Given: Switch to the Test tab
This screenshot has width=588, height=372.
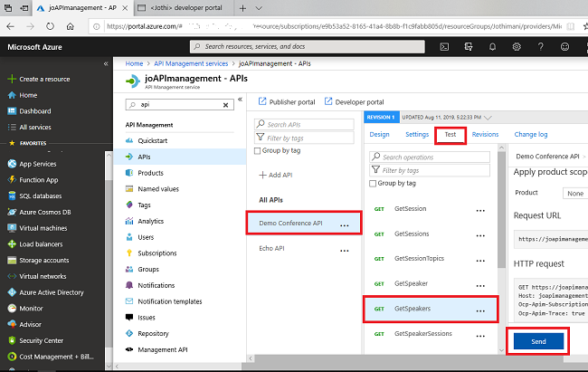Looking at the screenshot, I should click(x=450, y=134).
